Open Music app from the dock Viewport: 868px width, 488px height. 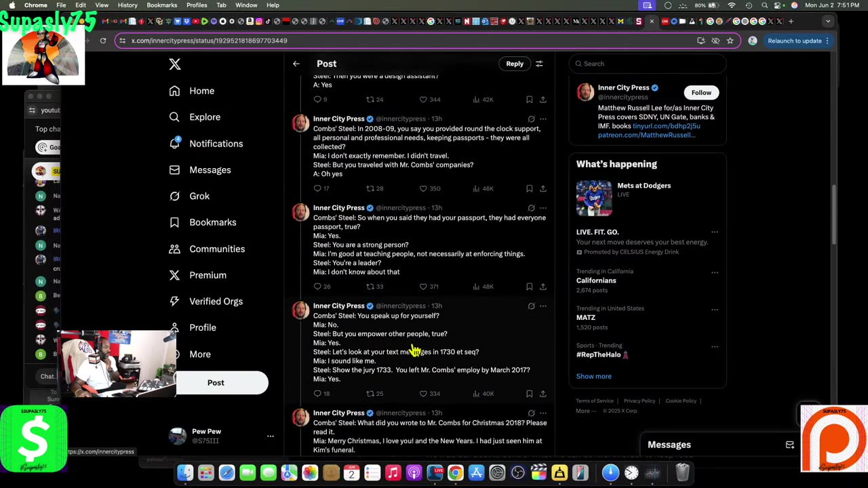click(x=393, y=472)
